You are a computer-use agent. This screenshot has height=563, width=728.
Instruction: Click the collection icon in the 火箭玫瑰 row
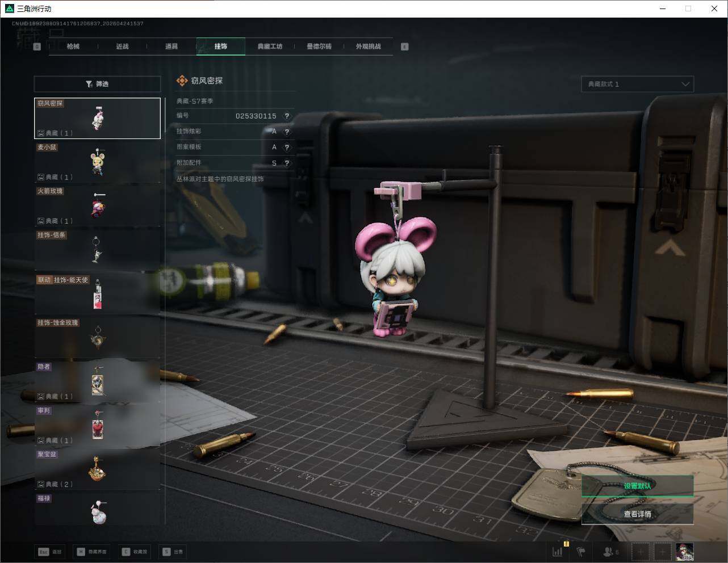pos(41,221)
